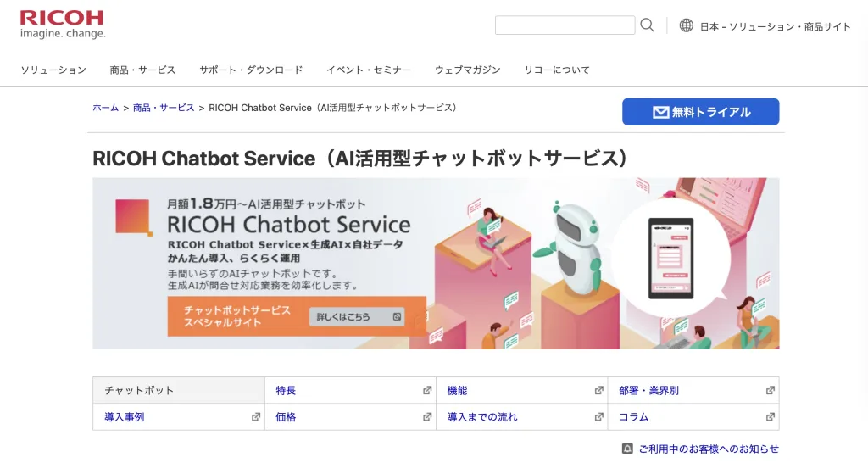Click the RICOH logo

pyautogui.click(x=63, y=25)
